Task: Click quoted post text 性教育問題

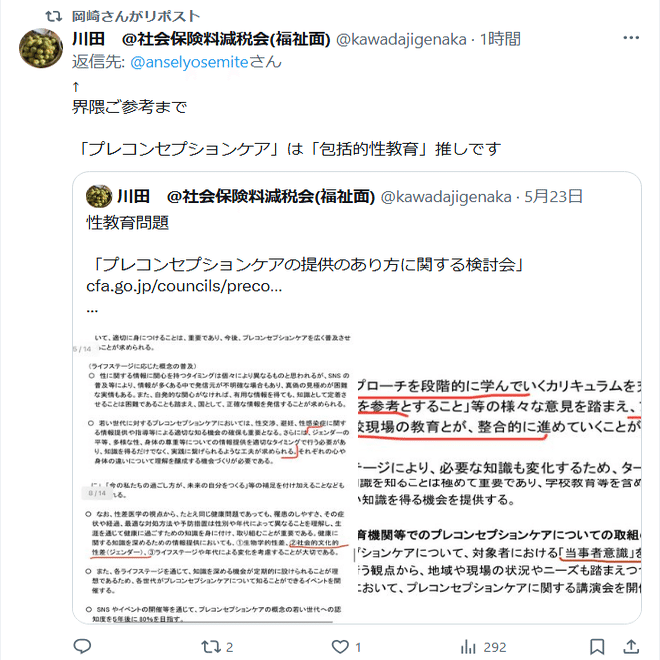Action: 128,223
